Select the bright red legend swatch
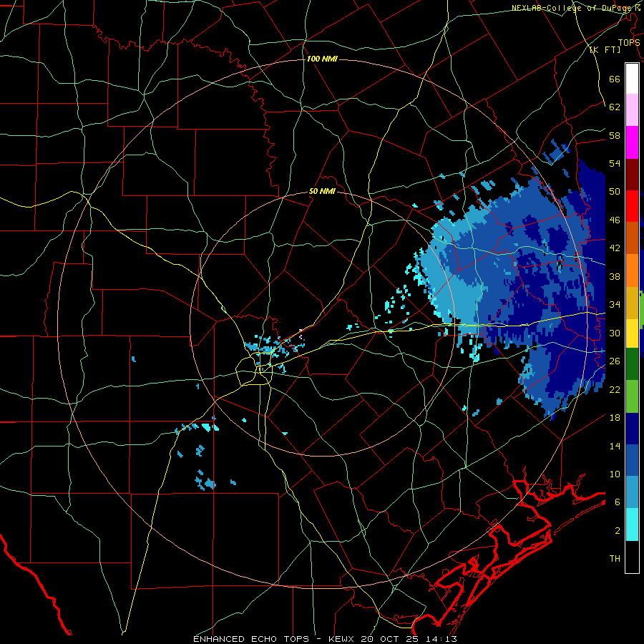644x644 pixels. 632,206
